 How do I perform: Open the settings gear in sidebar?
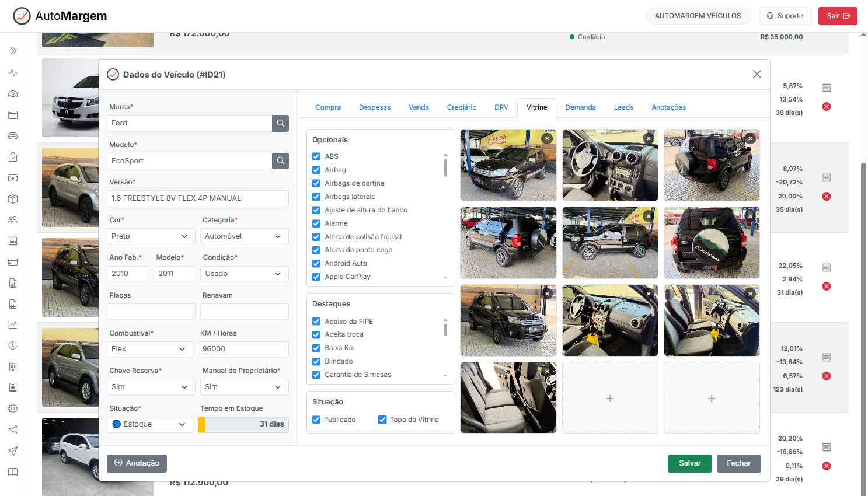[13, 408]
